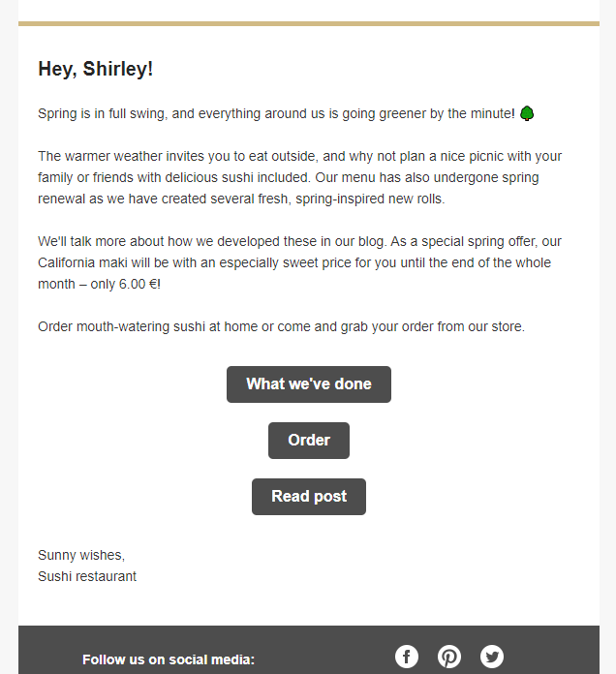Select the Order button

[309, 441]
